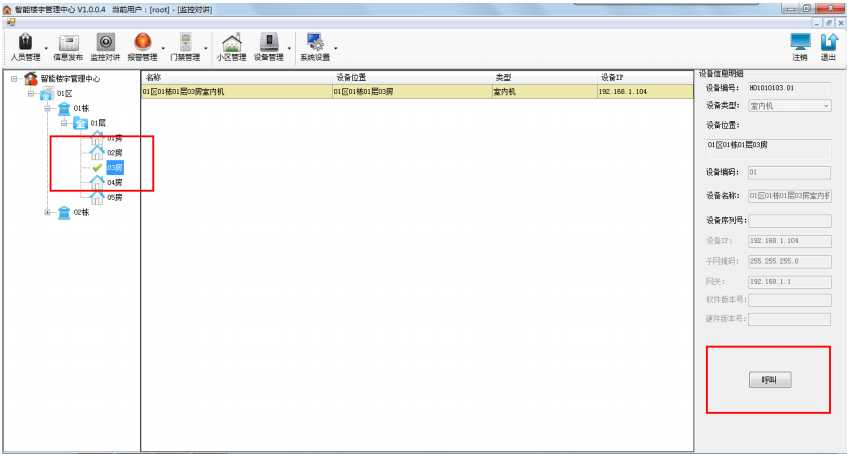Open 门禁管理 access control icon
848x454 pixels.
point(185,44)
